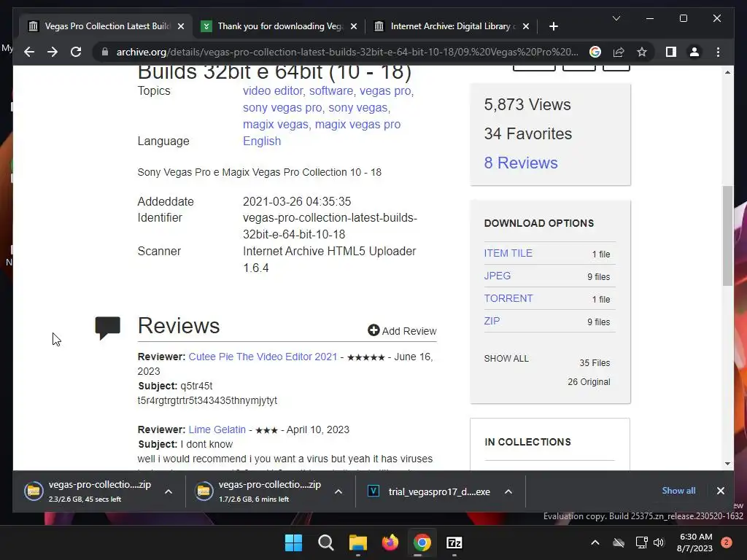This screenshot has width=747, height=560.
Task: Click the scrollbar up arrow
Action: pos(727,72)
